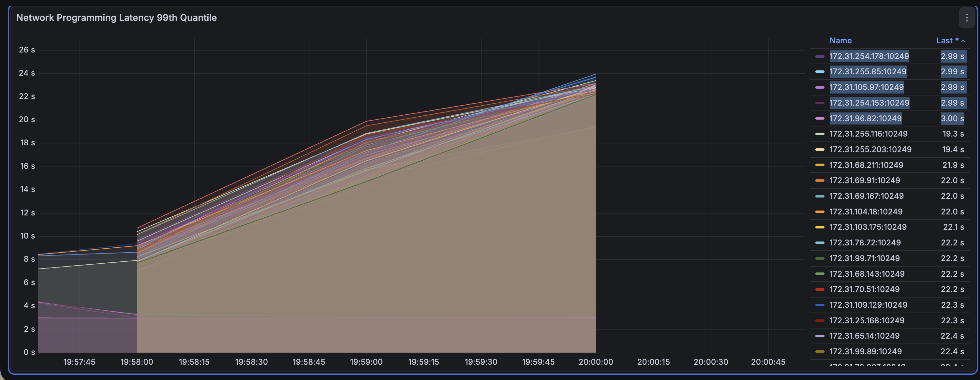
Task: Click the sort caret next to Last
Action: 962,41
